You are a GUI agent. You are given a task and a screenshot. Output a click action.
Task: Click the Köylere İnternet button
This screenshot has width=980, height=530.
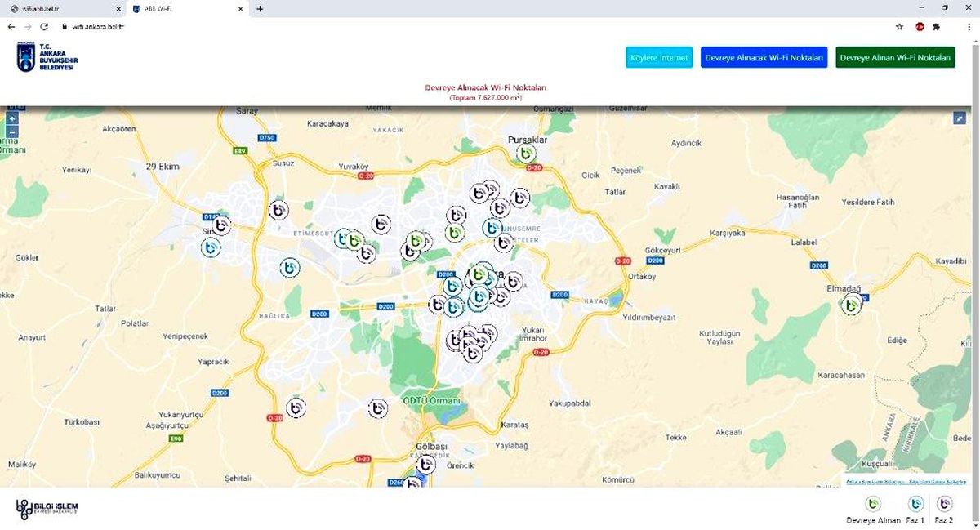(660, 57)
